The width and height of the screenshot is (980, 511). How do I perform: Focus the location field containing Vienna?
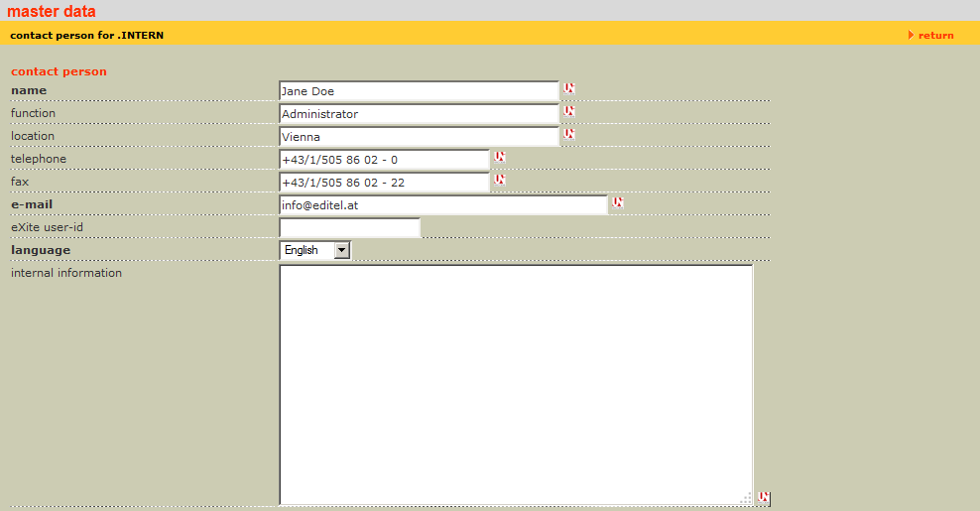click(x=419, y=137)
